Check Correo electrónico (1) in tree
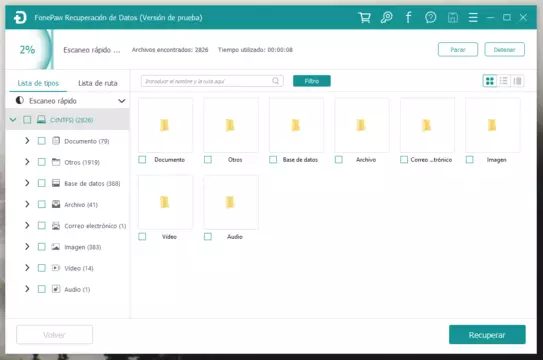Viewport: 543px width, 360px height. pos(42,226)
